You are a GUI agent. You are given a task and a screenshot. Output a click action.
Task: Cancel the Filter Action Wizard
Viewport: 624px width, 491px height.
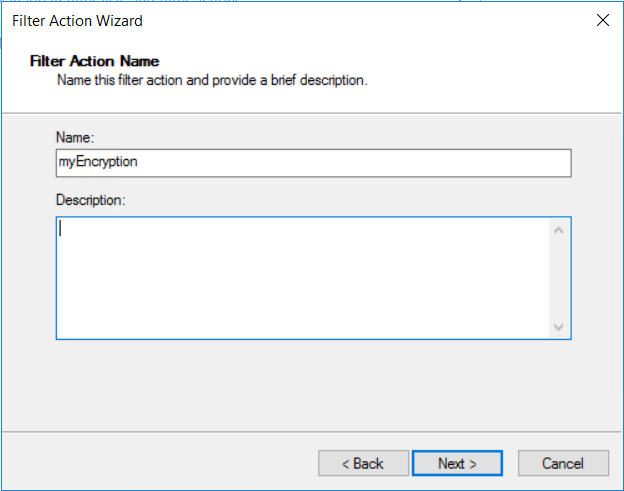pos(563,463)
